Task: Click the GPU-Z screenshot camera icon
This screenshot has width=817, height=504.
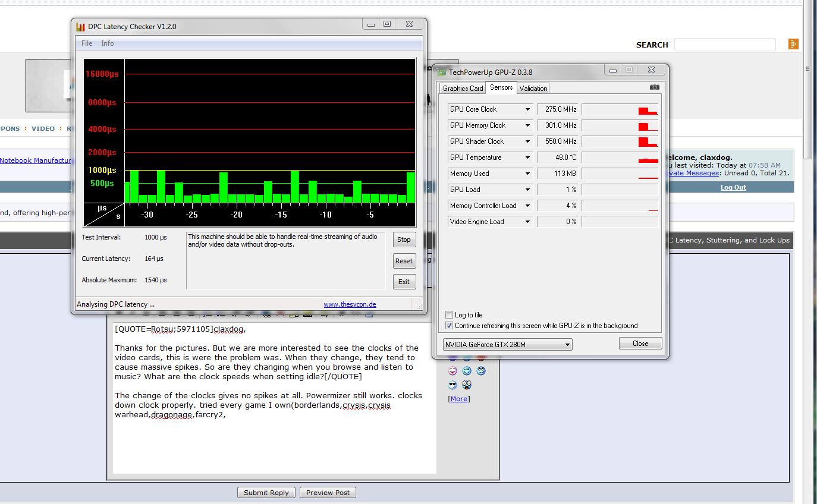Action: click(x=655, y=87)
